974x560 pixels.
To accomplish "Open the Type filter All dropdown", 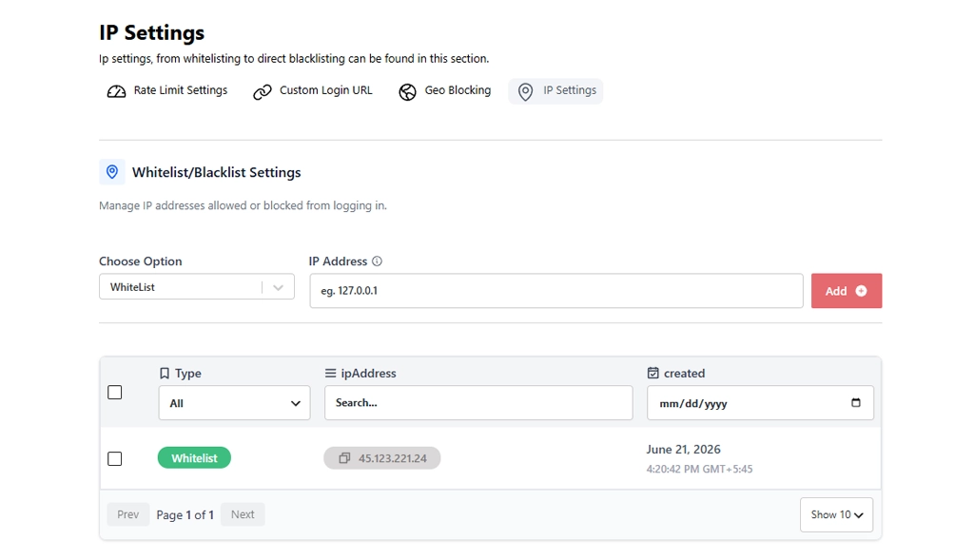I will coord(234,403).
